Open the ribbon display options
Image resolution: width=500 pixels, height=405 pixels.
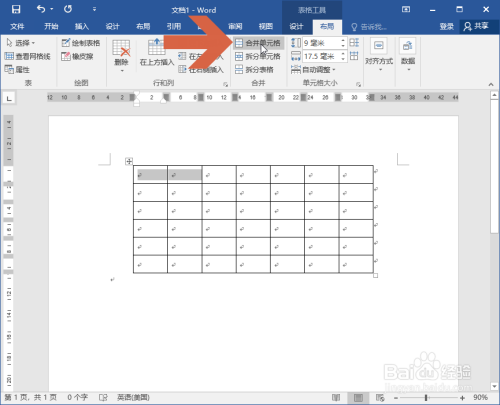pyautogui.click(x=406, y=9)
